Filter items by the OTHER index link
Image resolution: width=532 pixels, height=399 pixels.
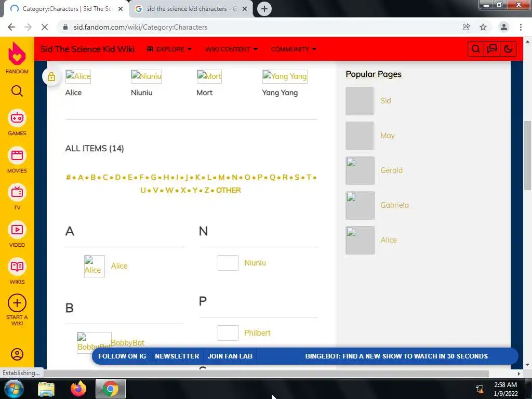(229, 190)
